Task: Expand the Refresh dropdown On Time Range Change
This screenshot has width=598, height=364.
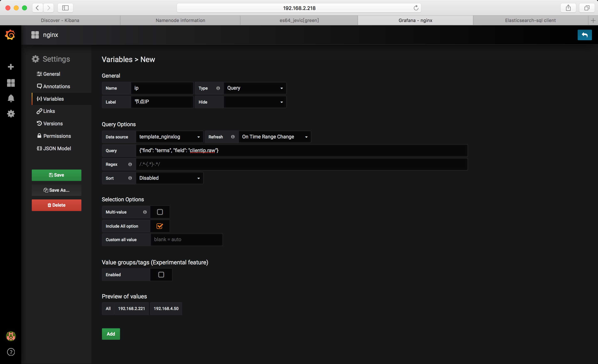Action: 274,137
